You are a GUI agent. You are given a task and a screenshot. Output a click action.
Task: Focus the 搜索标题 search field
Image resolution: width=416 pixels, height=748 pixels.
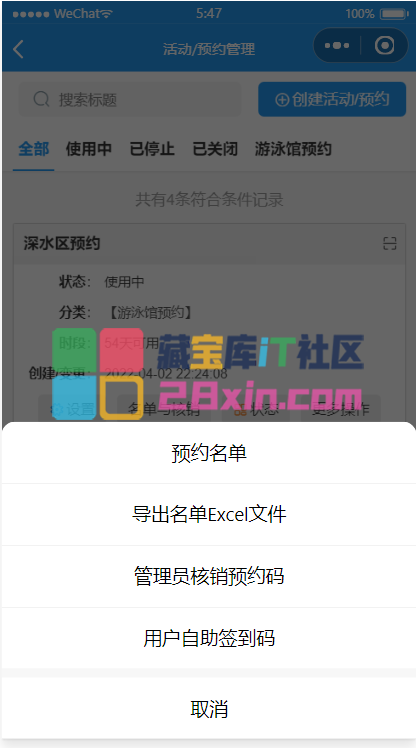(x=130, y=99)
